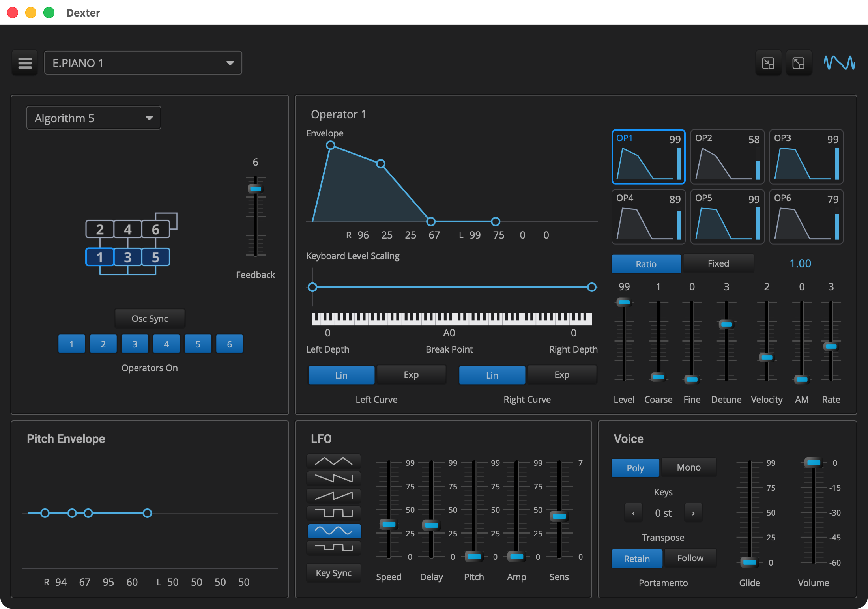Enable Osc Sync
The height and width of the screenshot is (609, 868).
click(x=150, y=318)
